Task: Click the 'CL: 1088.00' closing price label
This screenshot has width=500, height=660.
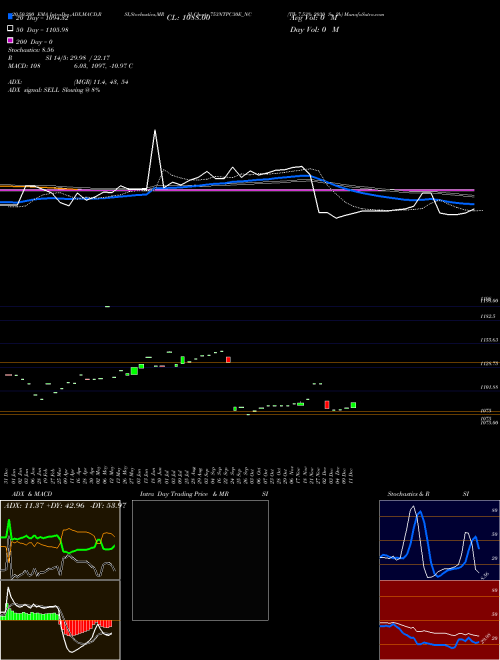Action: coord(188,18)
